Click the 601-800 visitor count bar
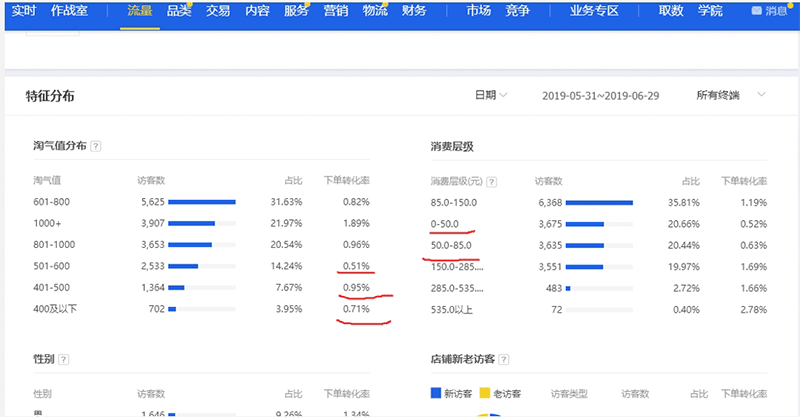 pos(201,201)
